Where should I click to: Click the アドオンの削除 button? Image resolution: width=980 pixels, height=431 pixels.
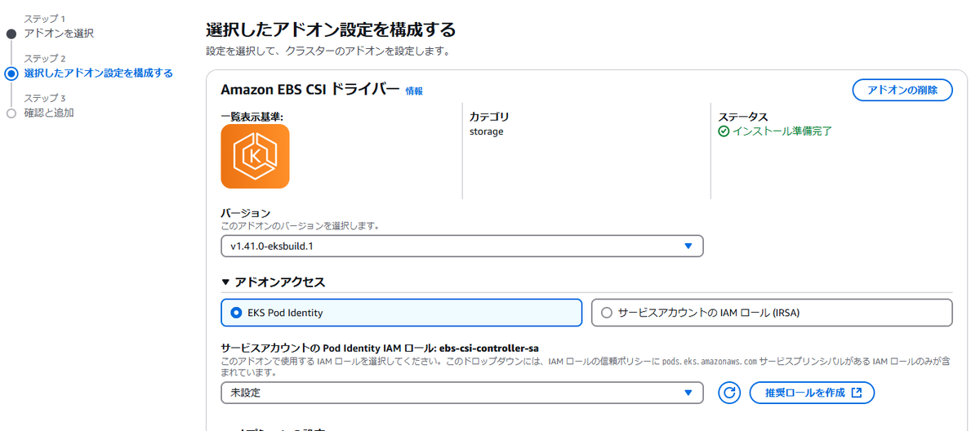tap(902, 90)
